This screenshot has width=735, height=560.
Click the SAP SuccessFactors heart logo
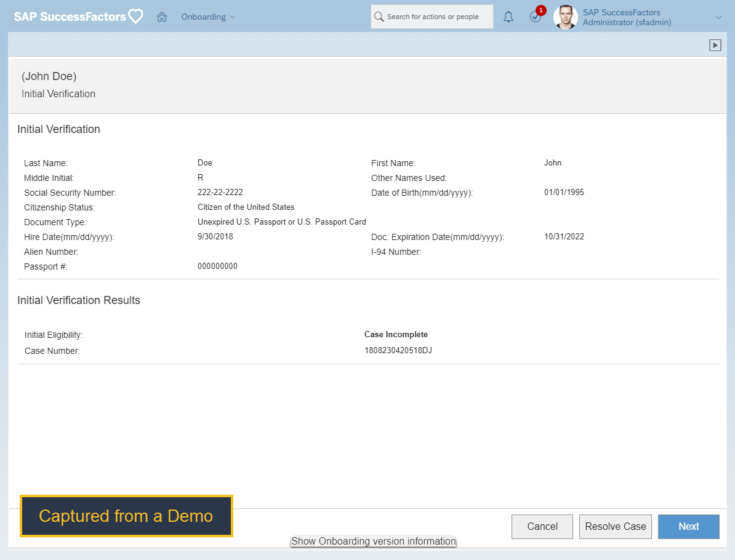tap(78, 17)
